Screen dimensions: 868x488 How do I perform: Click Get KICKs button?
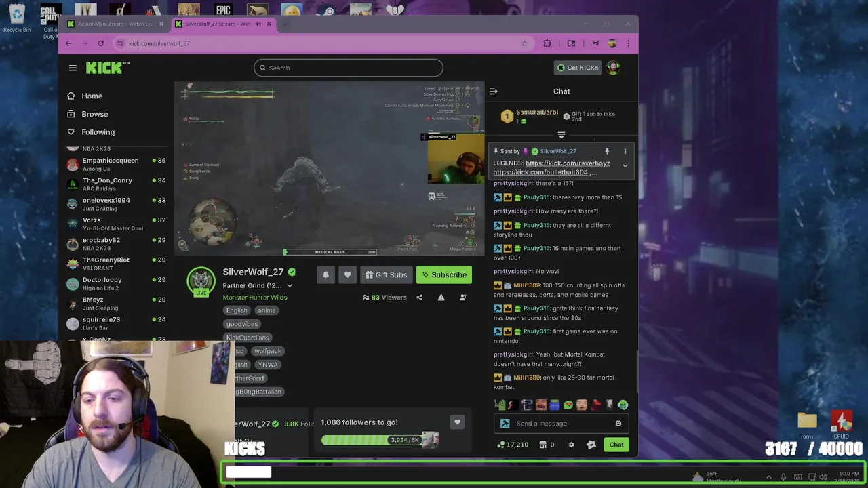578,68
